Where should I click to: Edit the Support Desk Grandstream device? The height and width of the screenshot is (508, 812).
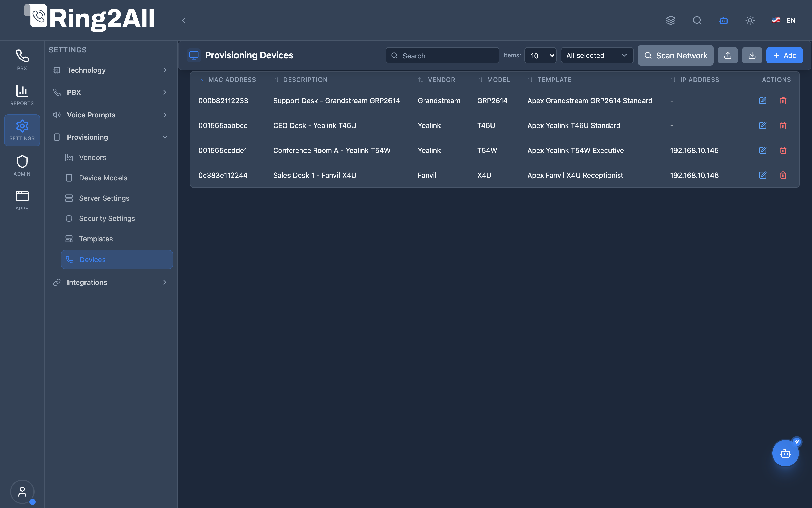(763, 101)
